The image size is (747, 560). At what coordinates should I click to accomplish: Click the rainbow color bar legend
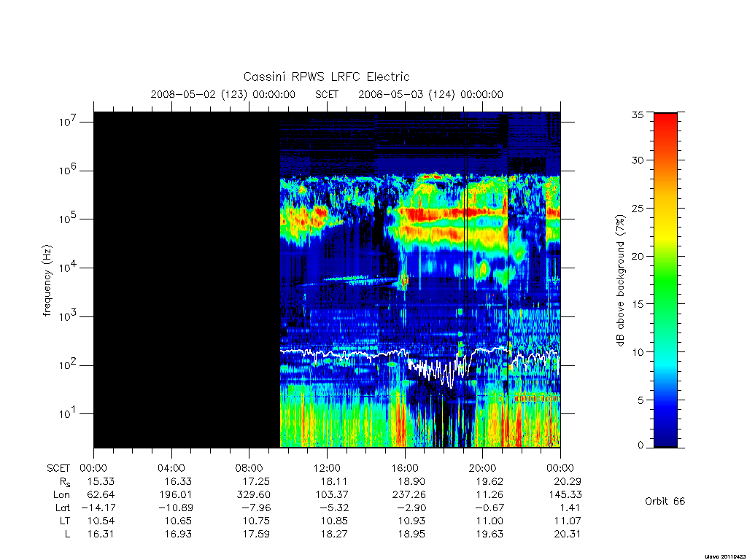pyautogui.click(x=665, y=280)
